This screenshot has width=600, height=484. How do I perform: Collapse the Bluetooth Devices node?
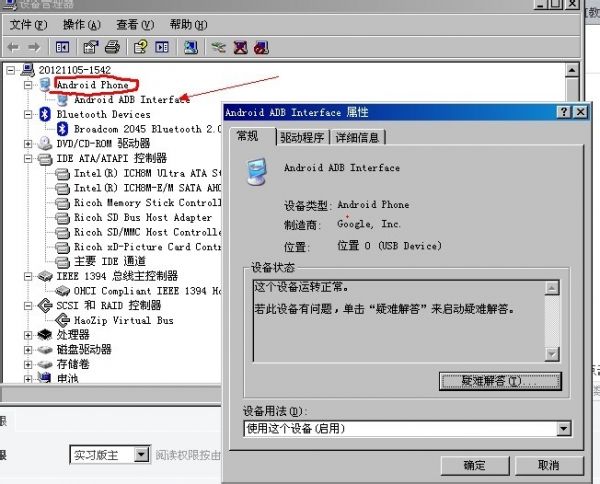point(28,114)
